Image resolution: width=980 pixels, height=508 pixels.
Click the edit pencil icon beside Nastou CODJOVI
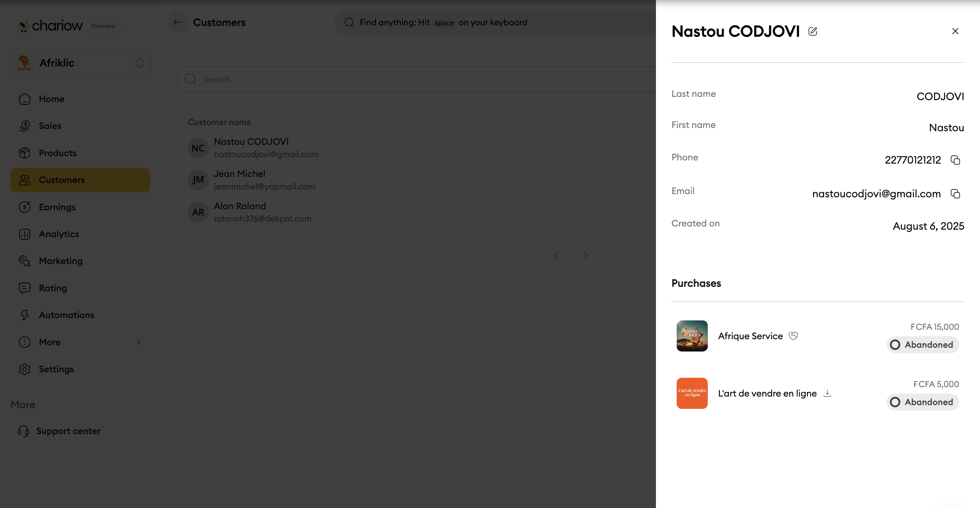tap(812, 31)
